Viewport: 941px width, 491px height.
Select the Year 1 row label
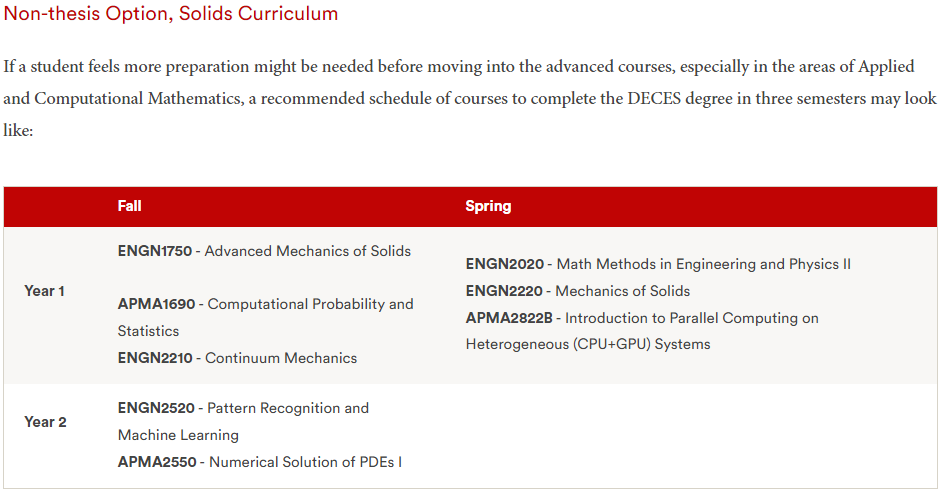(44, 291)
